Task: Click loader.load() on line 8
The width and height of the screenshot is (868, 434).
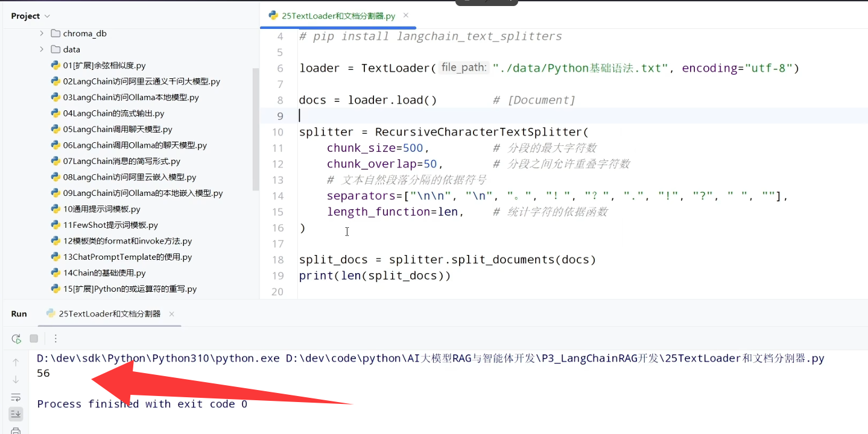Action: 393,101
